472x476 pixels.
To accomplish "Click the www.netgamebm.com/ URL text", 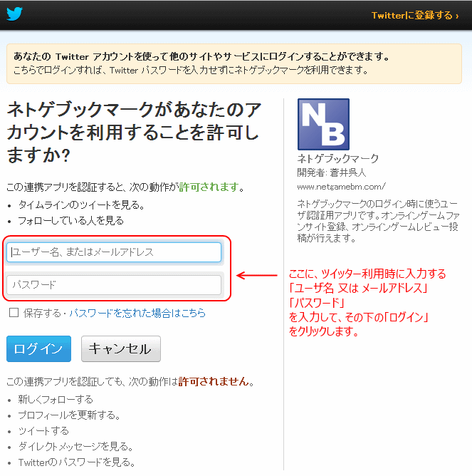I will [x=341, y=187].
